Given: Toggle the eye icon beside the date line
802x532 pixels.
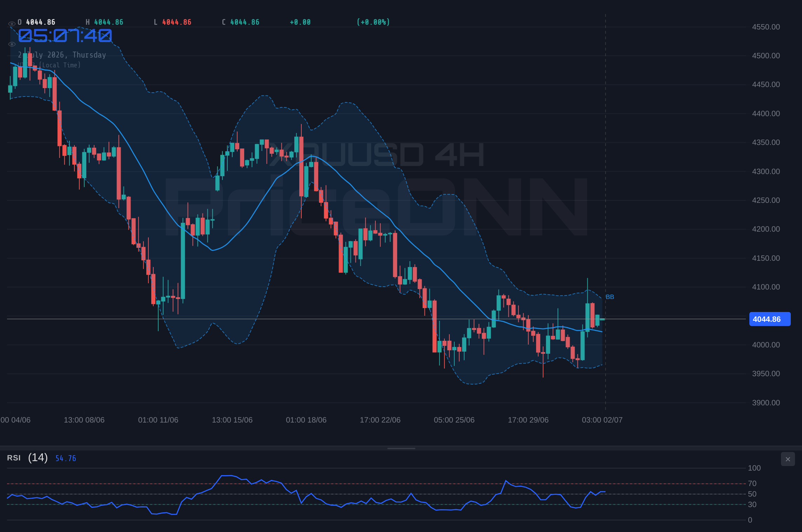Looking at the screenshot, I should [12, 44].
